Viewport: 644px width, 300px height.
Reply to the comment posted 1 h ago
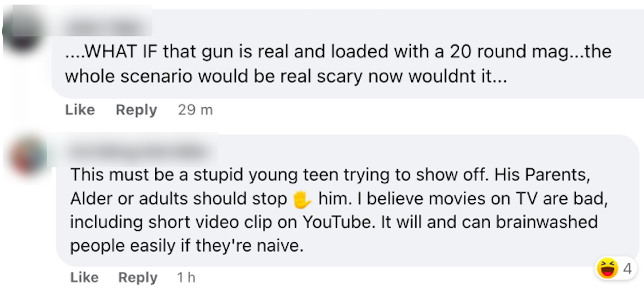point(138,277)
